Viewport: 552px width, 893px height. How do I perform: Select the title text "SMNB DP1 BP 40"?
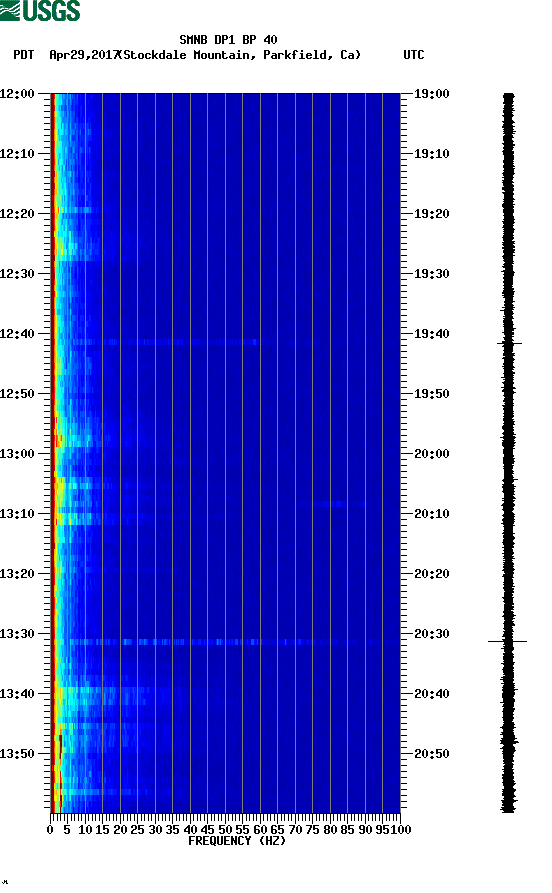228,40
